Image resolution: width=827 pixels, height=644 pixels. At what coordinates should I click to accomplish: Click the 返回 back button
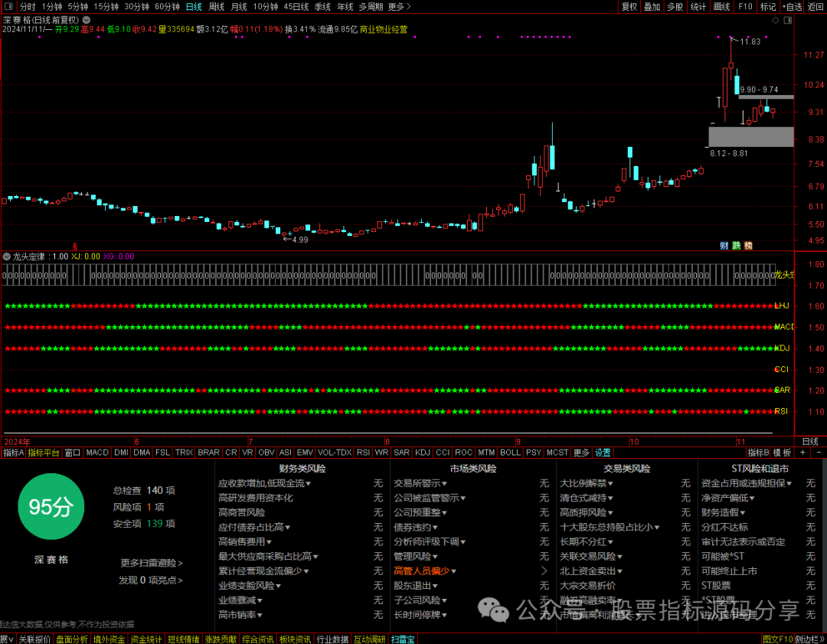[x=816, y=7]
